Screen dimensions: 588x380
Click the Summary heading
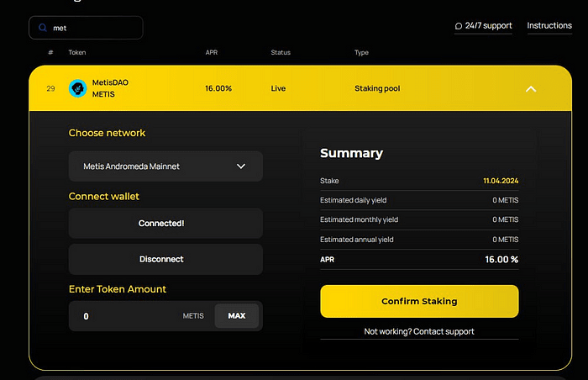point(351,153)
